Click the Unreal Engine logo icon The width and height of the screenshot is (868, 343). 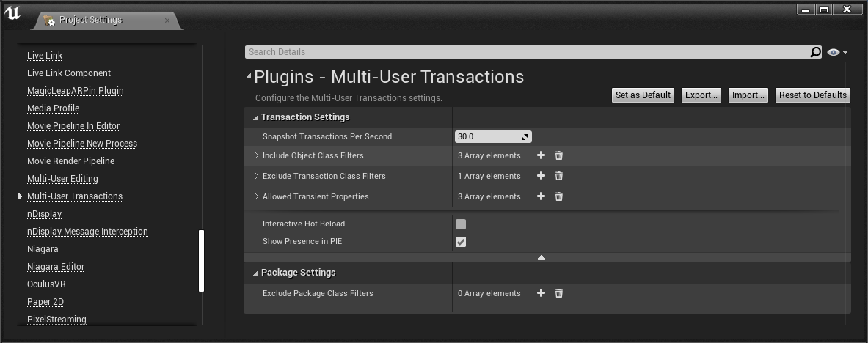tap(12, 13)
